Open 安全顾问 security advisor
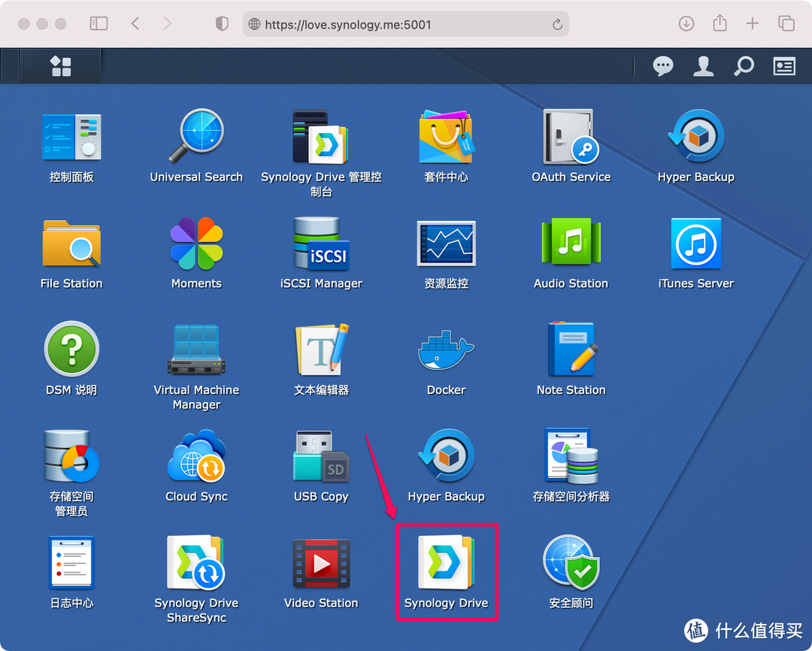Screen dimensions: 812x651 (x=571, y=563)
